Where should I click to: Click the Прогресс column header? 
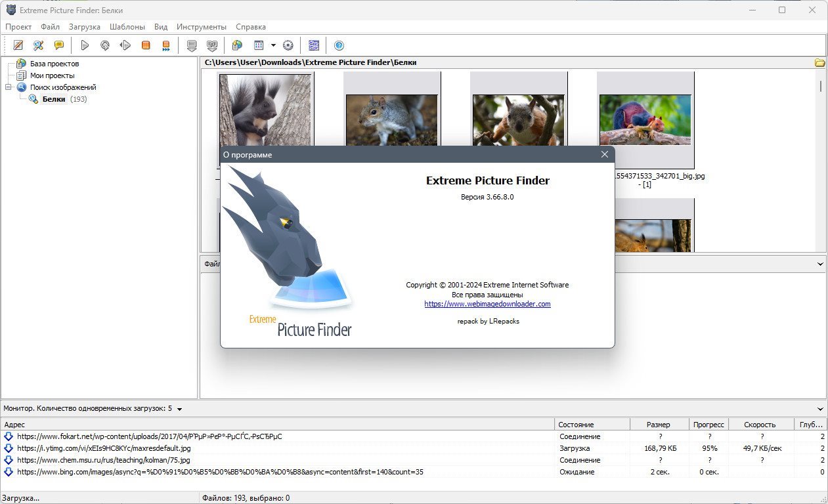point(708,425)
